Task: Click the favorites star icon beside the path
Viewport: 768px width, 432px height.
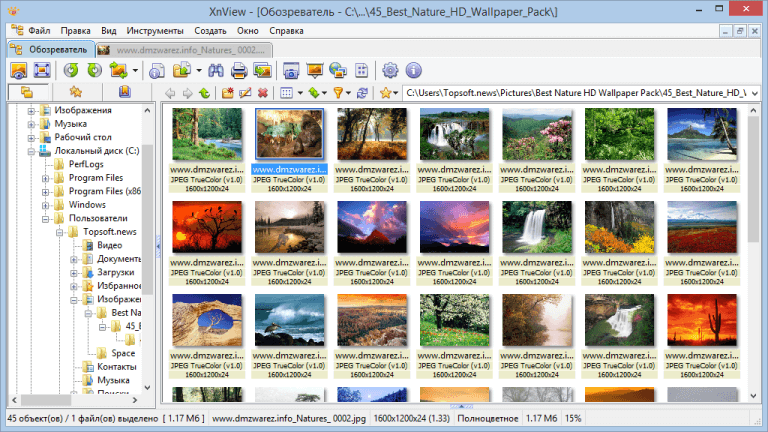Action: point(385,93)
